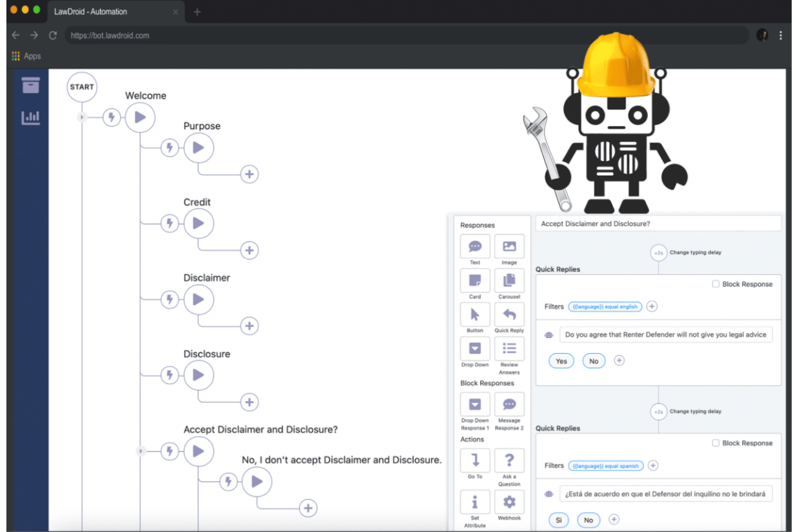Add another quick reply after English No
Image resolution: width=798 pixels, height=532 pixels.
click(619, 360)
